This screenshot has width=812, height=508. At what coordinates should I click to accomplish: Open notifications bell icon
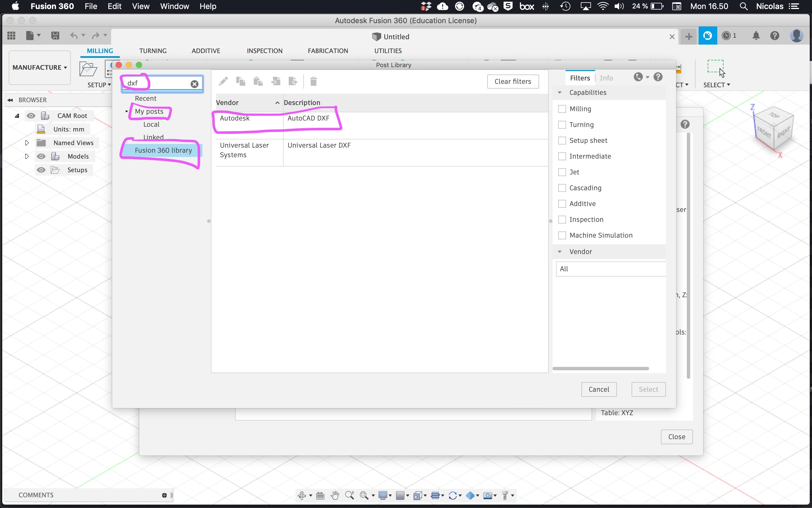click(x=756, y=36)
